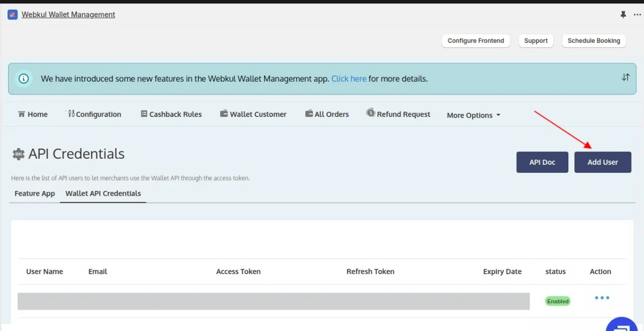Click the info icon in the announcement banner
The width and height of the screenshot is (644, 331).
tap(24, 78)
